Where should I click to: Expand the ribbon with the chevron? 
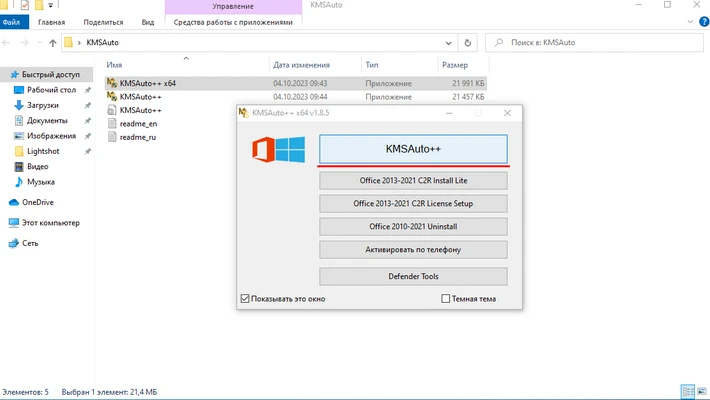[690, 21]
